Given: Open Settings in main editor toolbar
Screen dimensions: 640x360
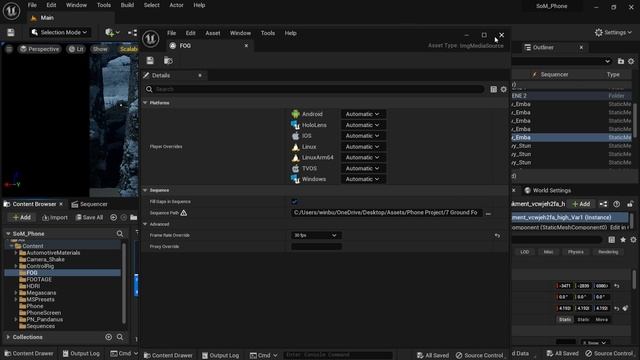Looking at the screenshot, I should [x=613, y=32].
